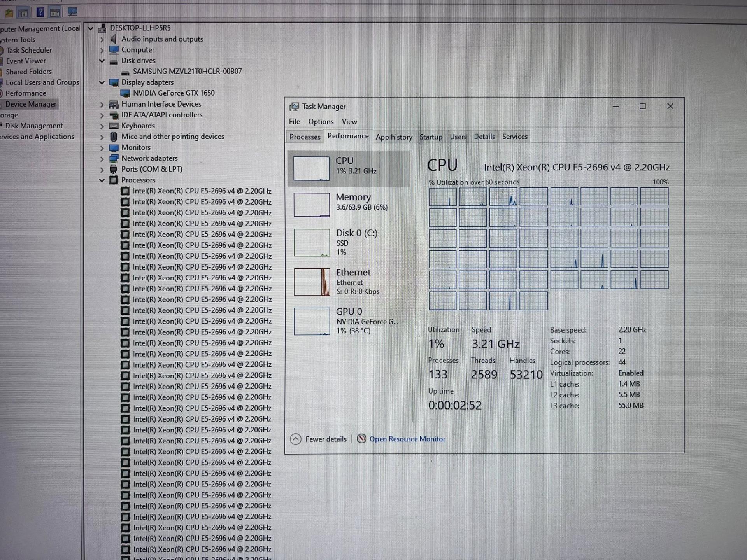Open the View menu in Task Manager
The image size is (747, 560).
click(x=349, y=122)
